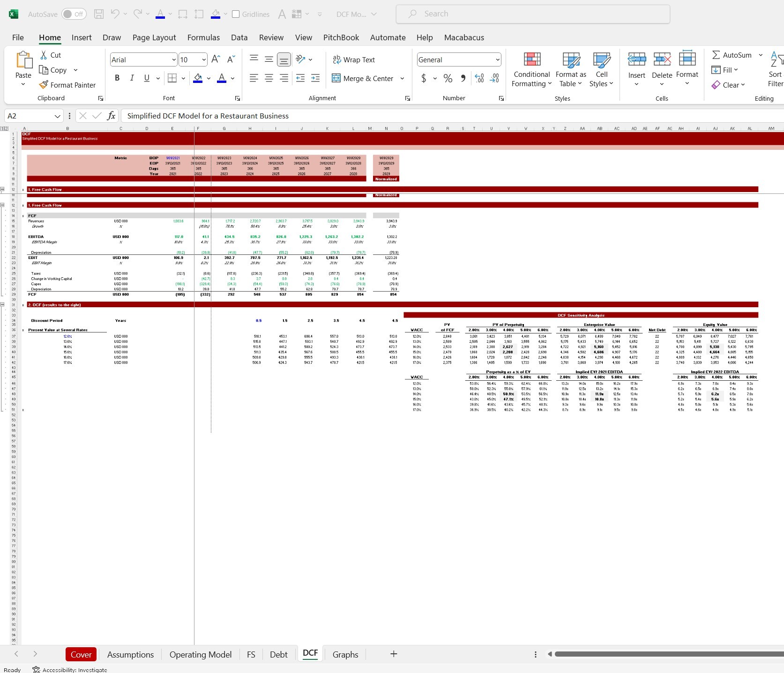Toggle the Gridlines checkbox off
The width and height of the screenshot is (784, 673).
click(x=235, y=14)
